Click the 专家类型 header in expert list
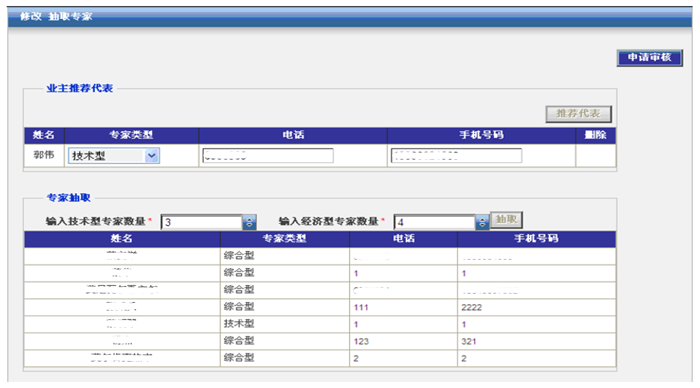Viewport: 700px width, 388px height. coord(284,239)
